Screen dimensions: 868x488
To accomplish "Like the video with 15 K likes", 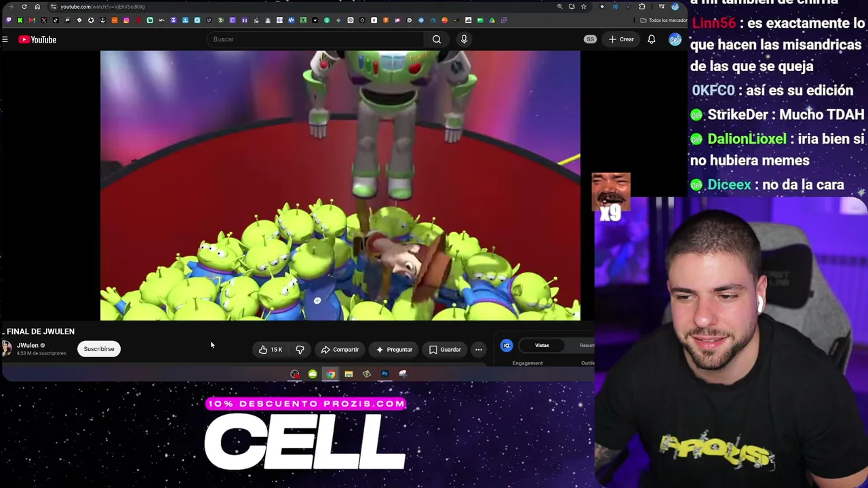I will pos(271,350).
